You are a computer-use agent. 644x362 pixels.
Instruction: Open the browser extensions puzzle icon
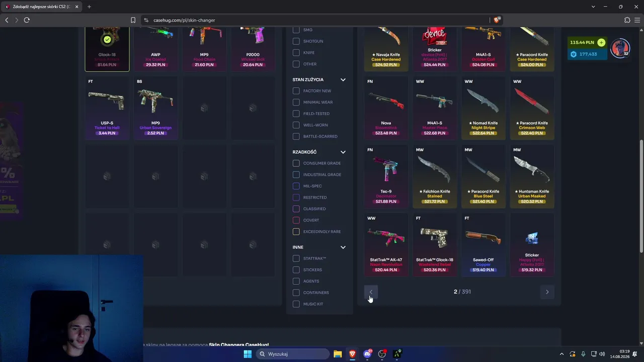coord(627,20)
